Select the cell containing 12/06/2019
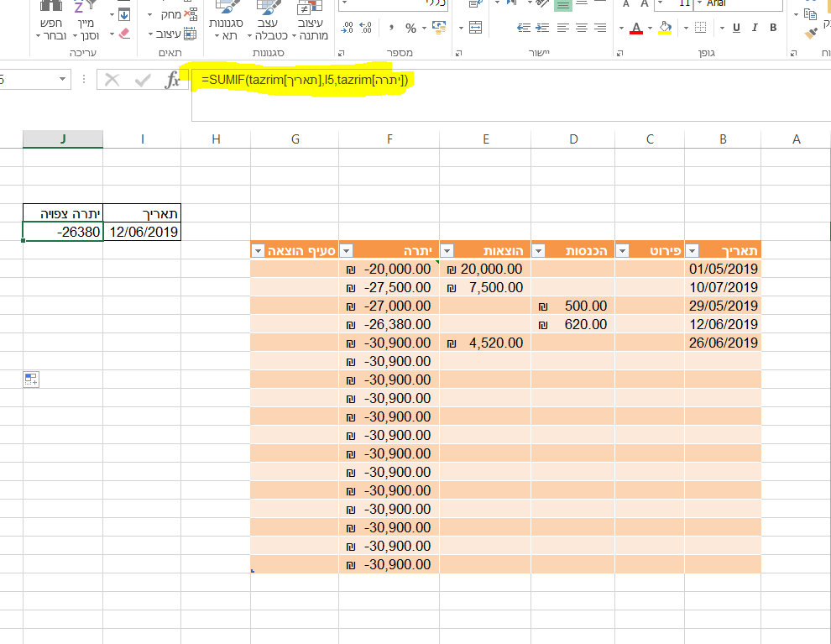Screen dimensions: 831x644 pos(143,232)
